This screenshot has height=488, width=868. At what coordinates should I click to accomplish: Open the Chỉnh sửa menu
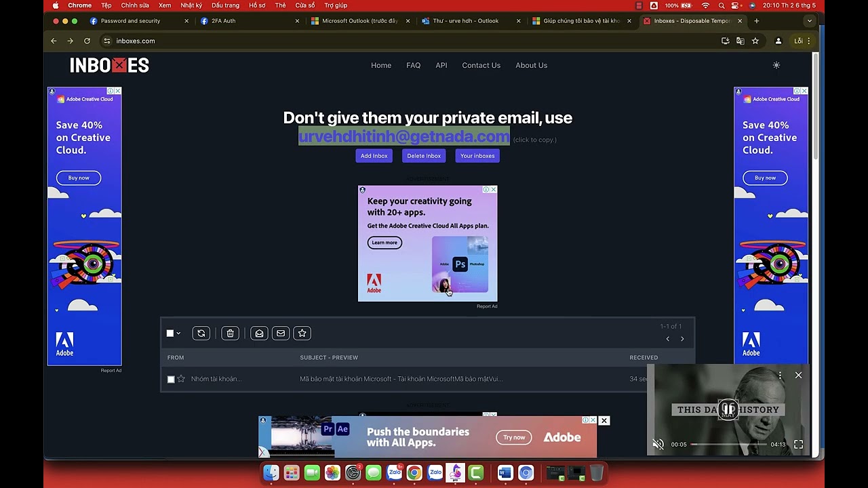click(135, 5)
